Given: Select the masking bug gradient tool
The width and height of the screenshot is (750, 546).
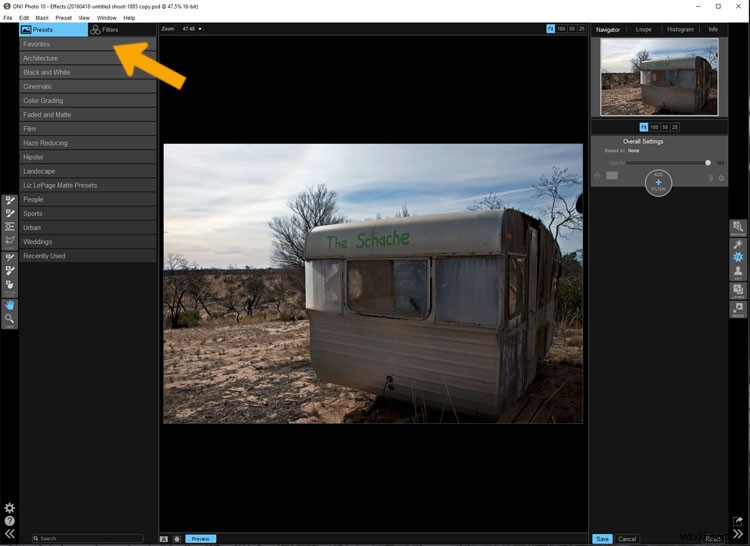Looking at the screenshot, I should point(10,227).
